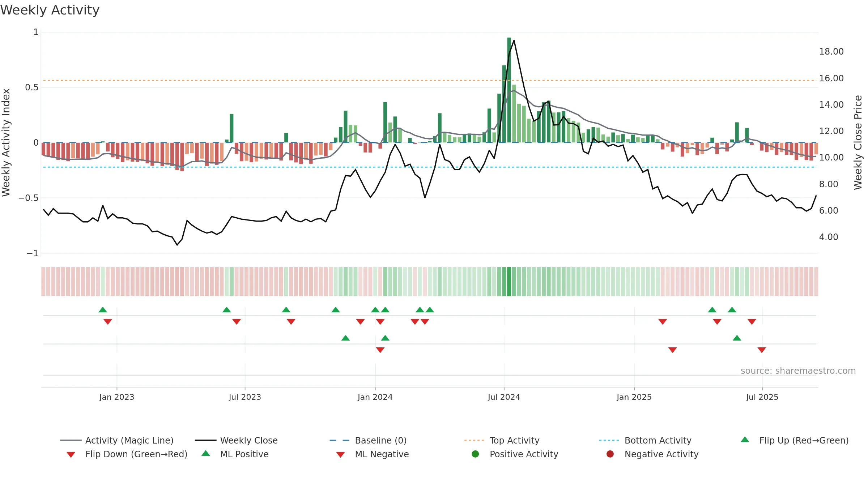Click the Flip Up green triangle legend icon

pos(745,440)
